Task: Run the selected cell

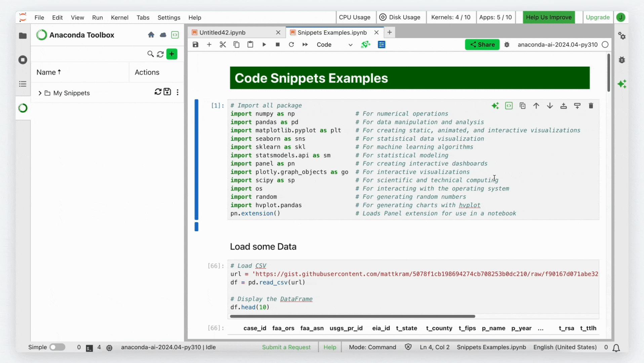Action: pyautogui.click(x=264, y=45)
